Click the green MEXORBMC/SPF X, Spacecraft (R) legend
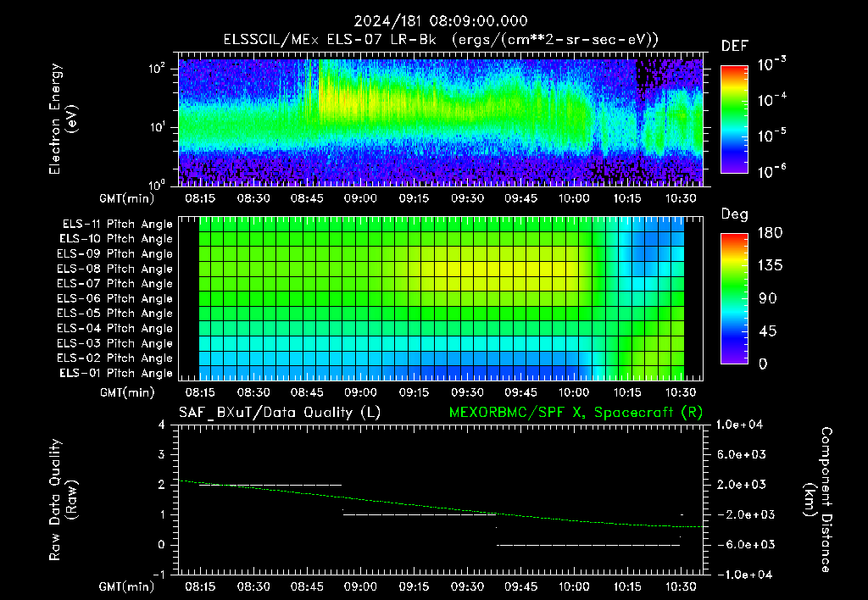 (x=576, y=413)
